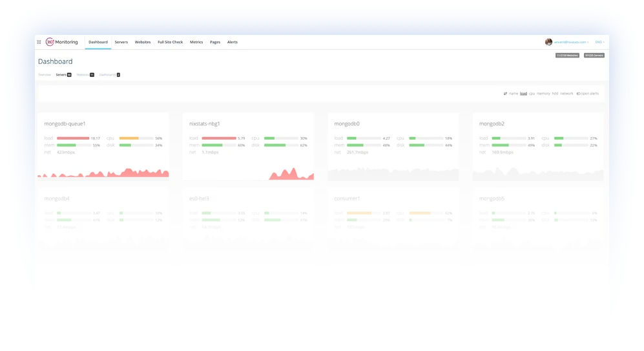Click the gray load graph of mongodb0
The height and width of the screenshot is (351, 644).
click(x=393, y=174)
